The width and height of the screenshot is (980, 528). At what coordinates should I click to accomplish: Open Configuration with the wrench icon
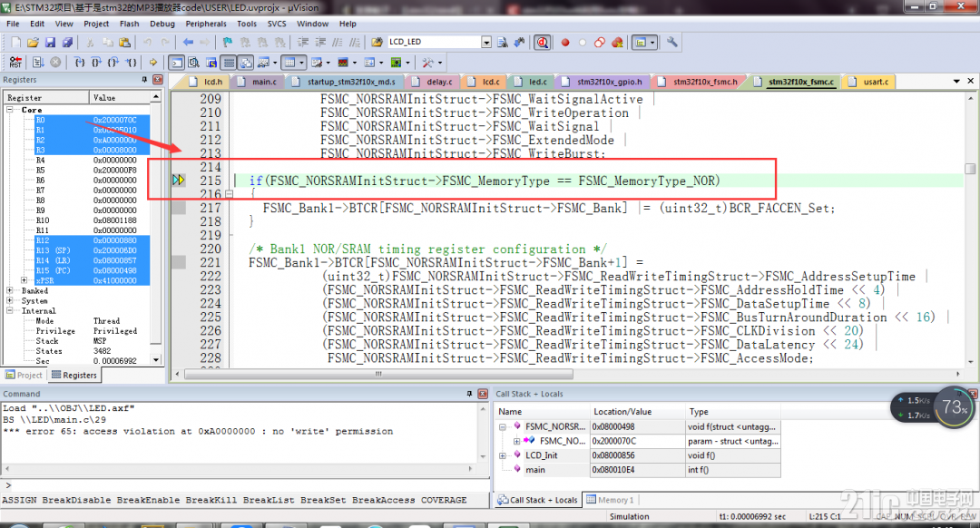point(671,42)
